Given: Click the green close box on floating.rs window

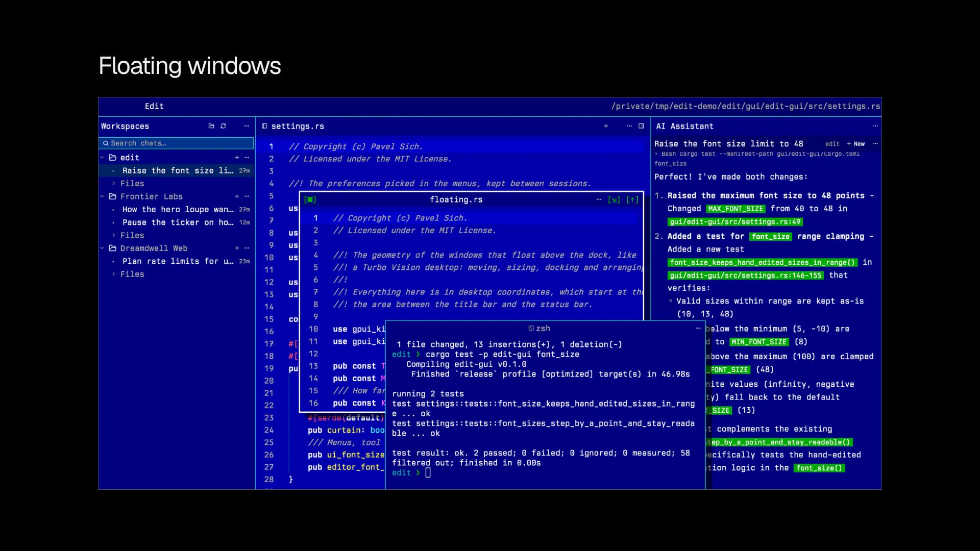Looking at the screenshot, I should [x=310, y=199].
